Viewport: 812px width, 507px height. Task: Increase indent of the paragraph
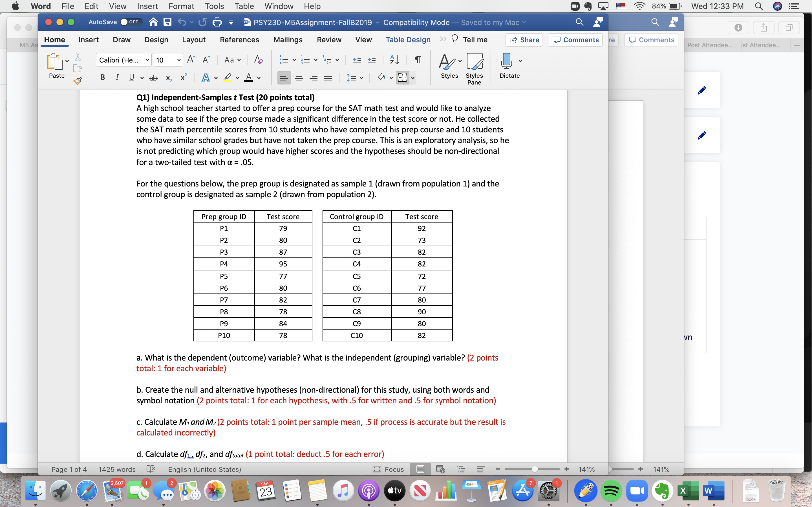(x=372, y=59)
